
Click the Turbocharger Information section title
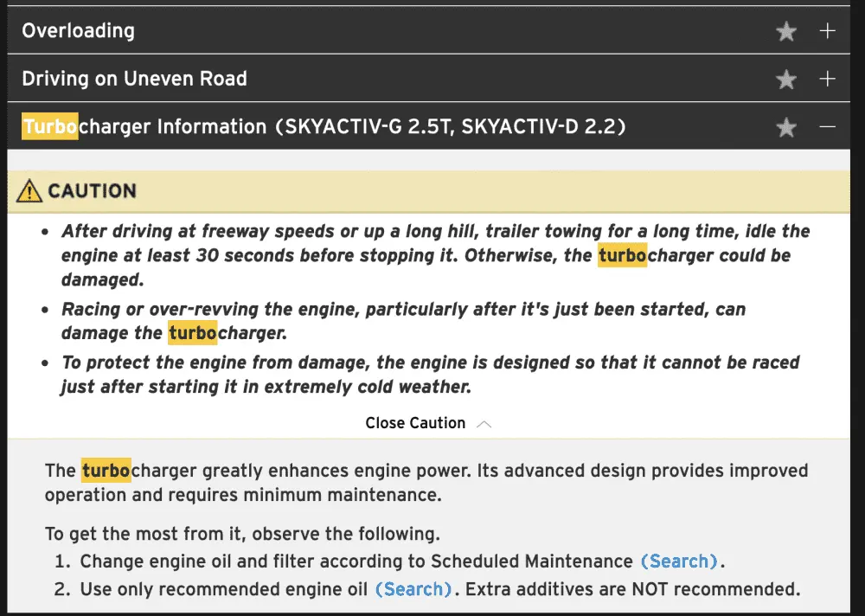click(324, 126)
